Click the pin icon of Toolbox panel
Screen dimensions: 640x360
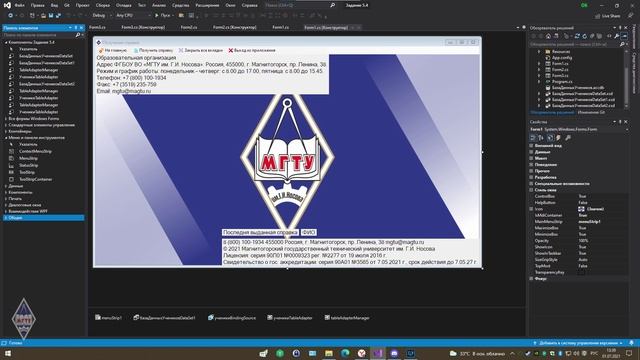point(76,28)
